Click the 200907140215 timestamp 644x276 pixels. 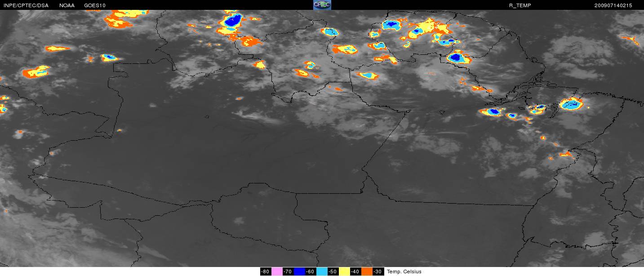coord(613,5)
